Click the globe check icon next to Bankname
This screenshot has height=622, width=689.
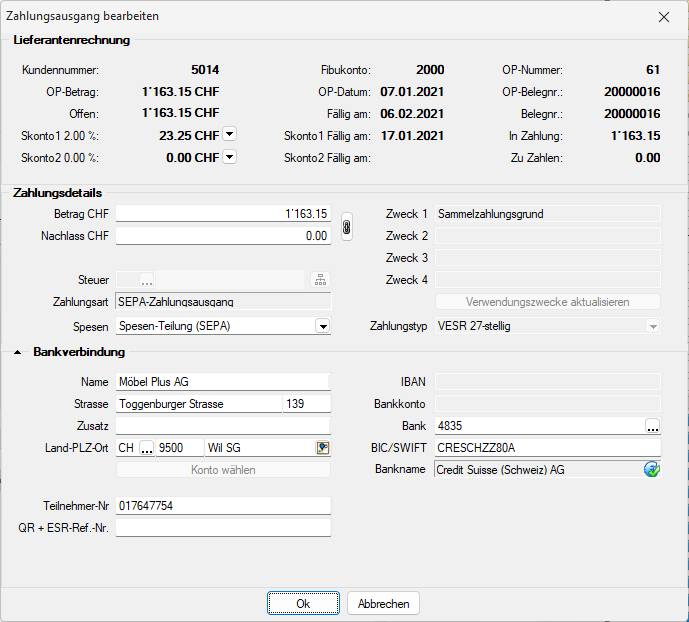point(652,469)
